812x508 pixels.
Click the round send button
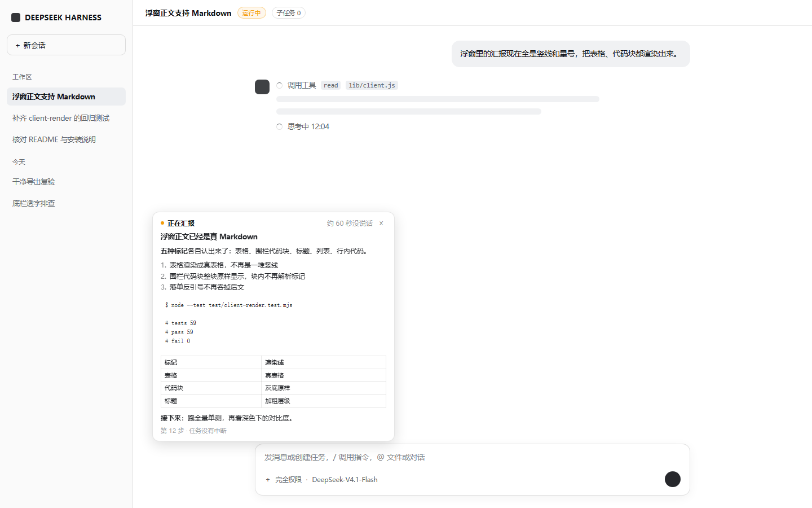[673, 479]
